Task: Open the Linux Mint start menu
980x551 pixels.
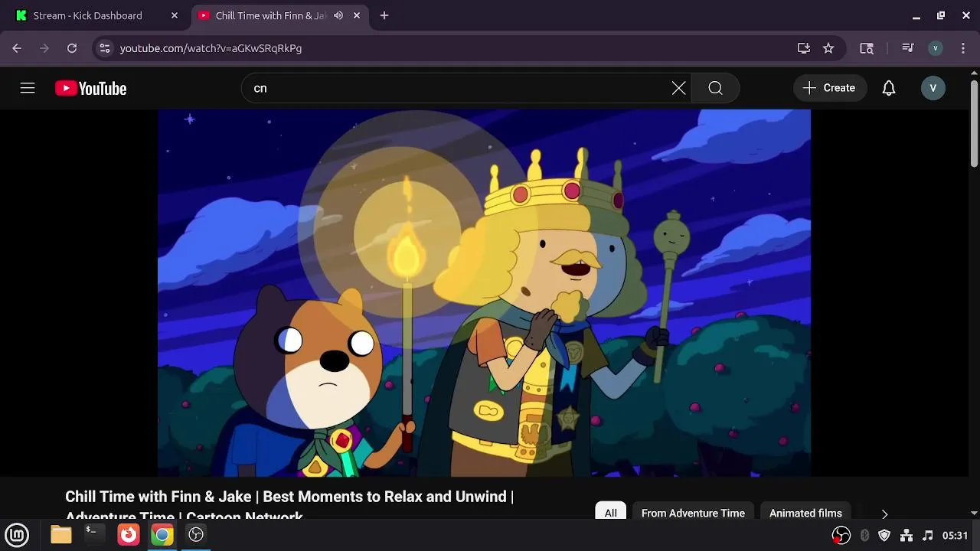Action: pyautogui.click(x=17, y=535)
